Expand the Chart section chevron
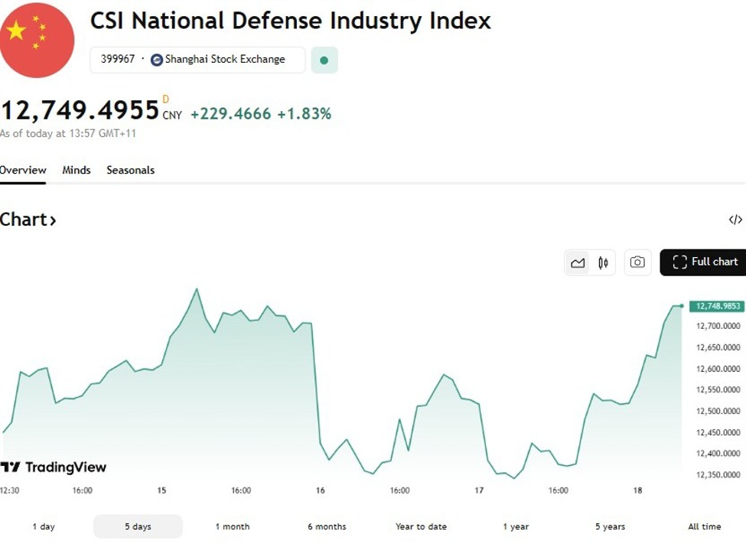This screenshot has height=560, width=746. 53,220
